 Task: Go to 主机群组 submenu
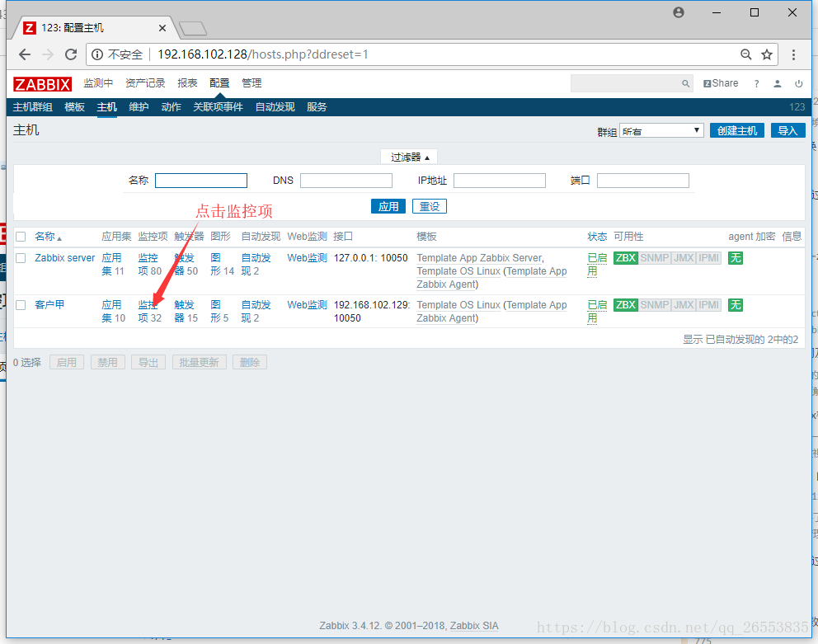coord(32,107)
